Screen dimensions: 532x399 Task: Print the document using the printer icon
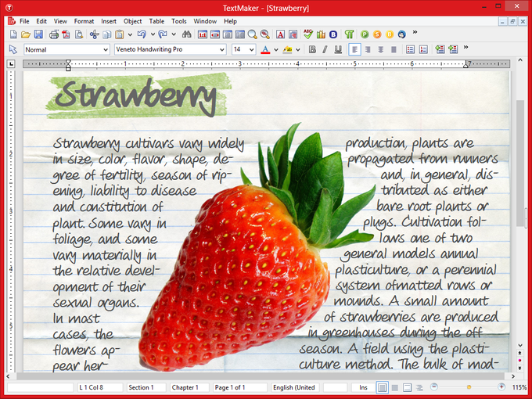click(54, 34)
